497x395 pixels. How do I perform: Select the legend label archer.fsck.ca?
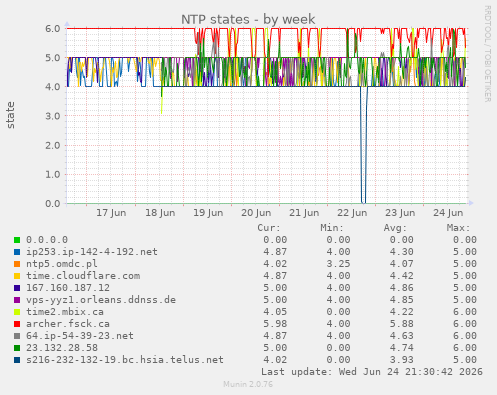click(68, 324)
